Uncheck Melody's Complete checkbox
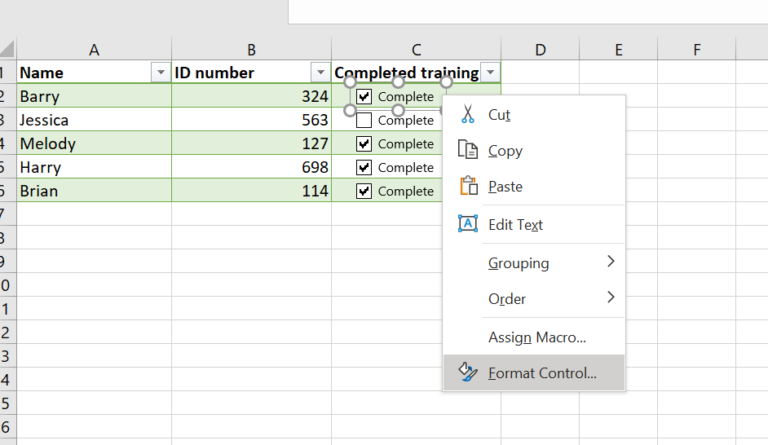The image size is (768, 445). pos(364,144)
